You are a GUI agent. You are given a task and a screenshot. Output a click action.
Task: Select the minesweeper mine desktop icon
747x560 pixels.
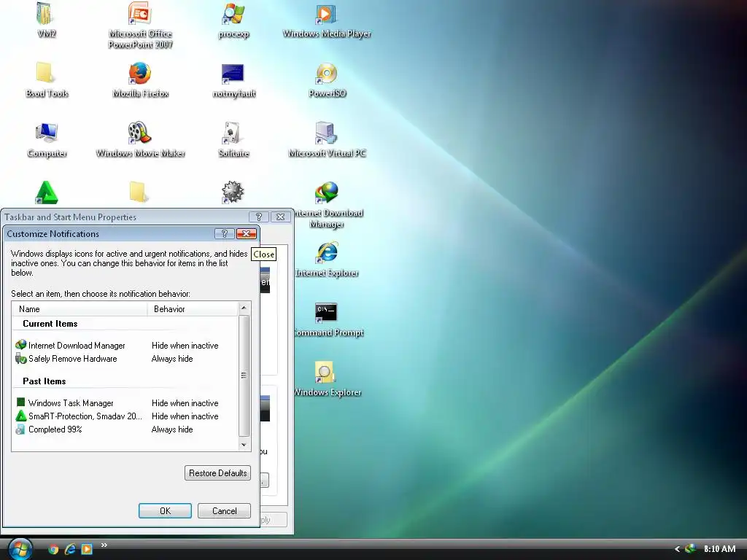tap(233, 192)
